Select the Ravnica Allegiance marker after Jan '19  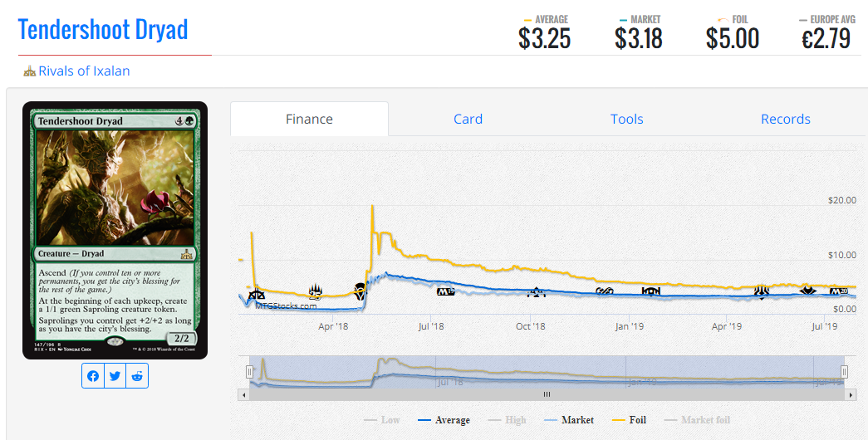pos(651,291)
